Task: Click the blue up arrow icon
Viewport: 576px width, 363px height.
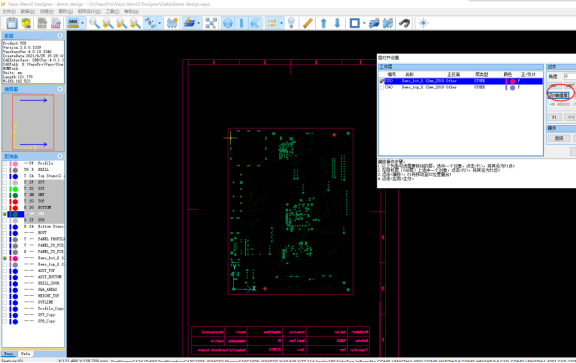Action: click(324, 23)
